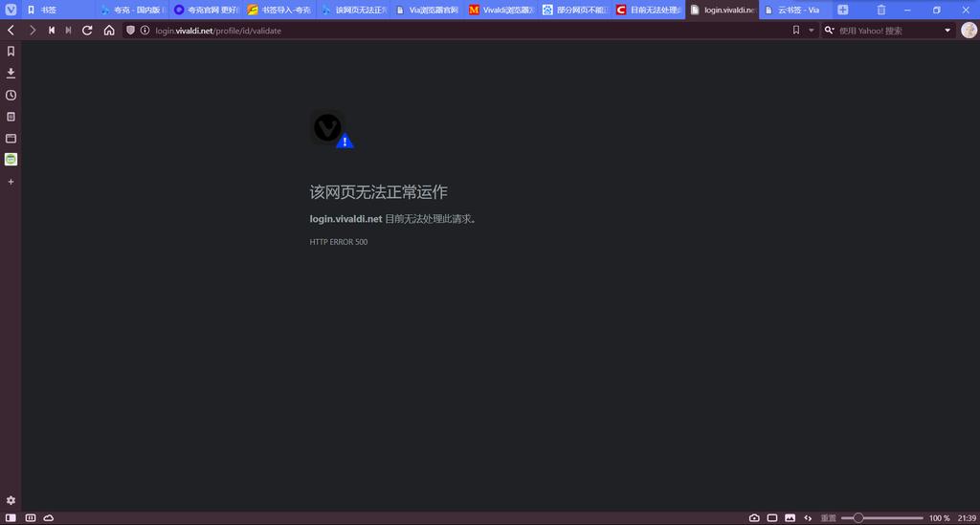Image resolution: width=980 pixels, height=525 pixels.
Task: Open Vivaldi settings gear
Action: tap(11, 500)
